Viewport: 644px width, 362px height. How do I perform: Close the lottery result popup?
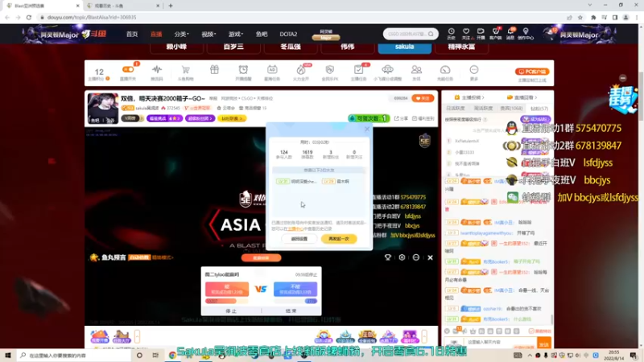(x=367, y=130)
